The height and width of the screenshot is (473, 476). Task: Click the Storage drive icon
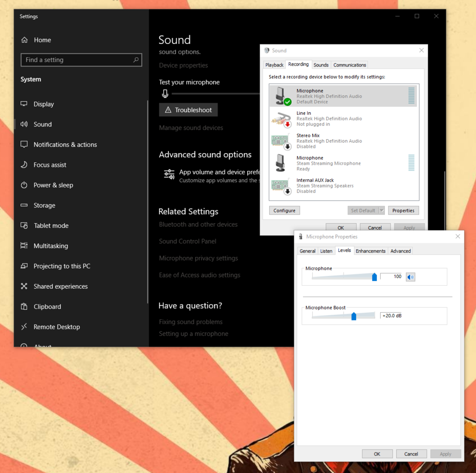24,205
